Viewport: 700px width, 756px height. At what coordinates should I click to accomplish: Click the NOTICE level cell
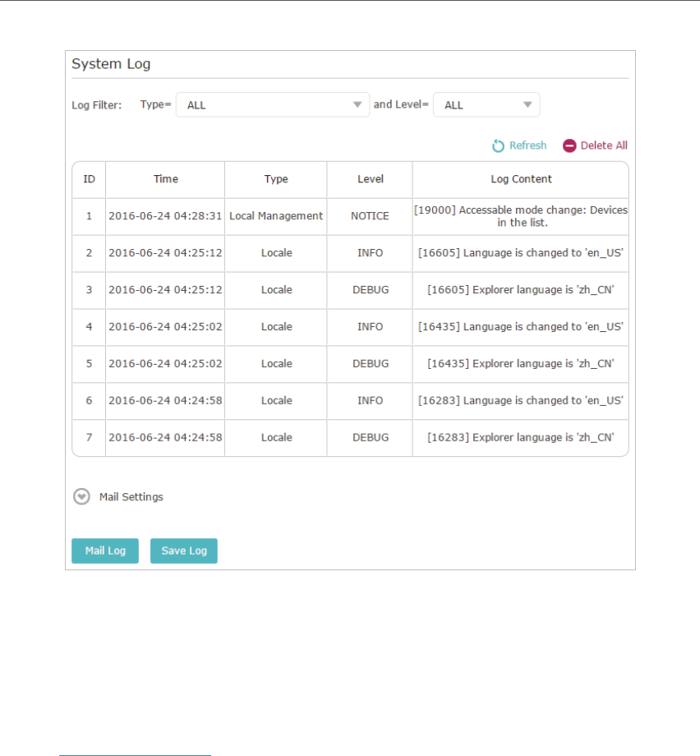click(370, 216)
